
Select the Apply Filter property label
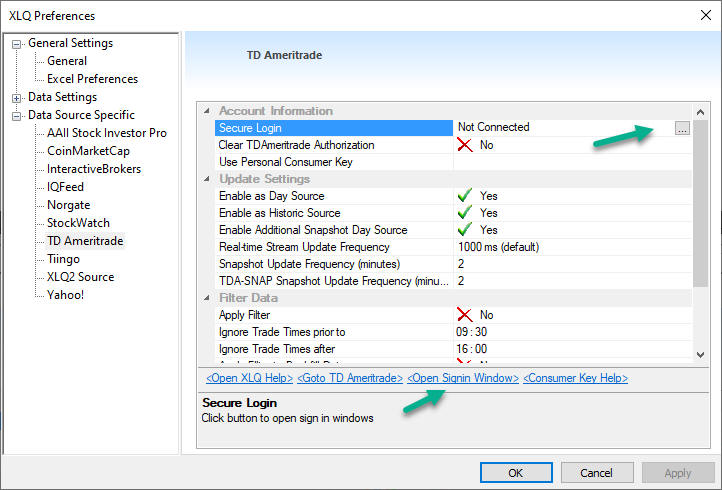click(244, 315)
